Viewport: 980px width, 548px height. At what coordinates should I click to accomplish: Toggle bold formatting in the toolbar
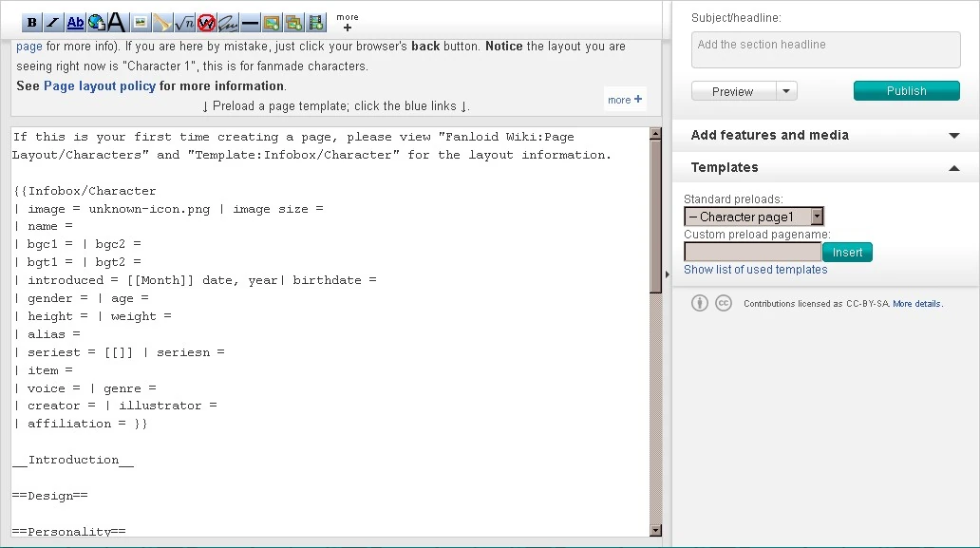click(x=32, y=23)
